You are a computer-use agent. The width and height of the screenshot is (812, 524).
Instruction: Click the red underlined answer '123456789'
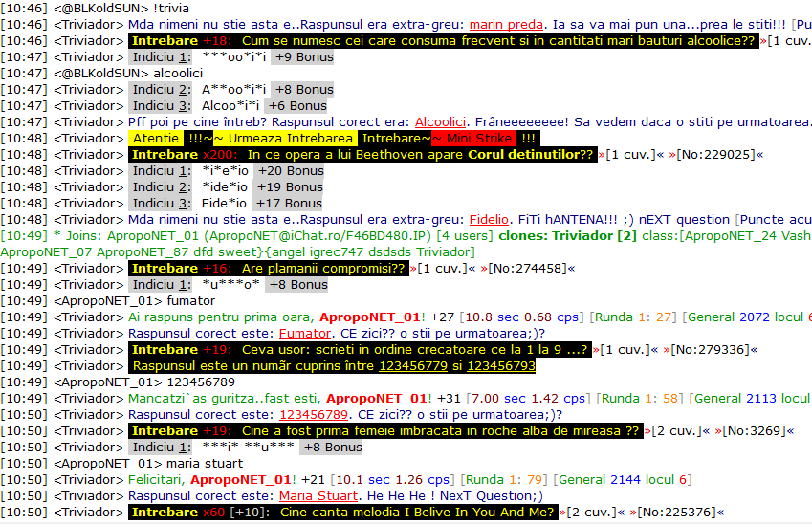[314, 415]
